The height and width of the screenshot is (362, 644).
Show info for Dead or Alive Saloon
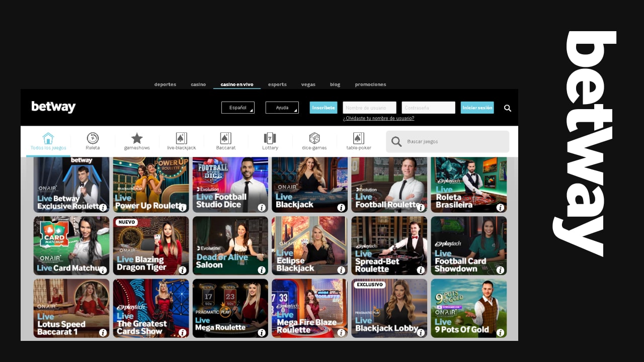(x=262, y=270)
